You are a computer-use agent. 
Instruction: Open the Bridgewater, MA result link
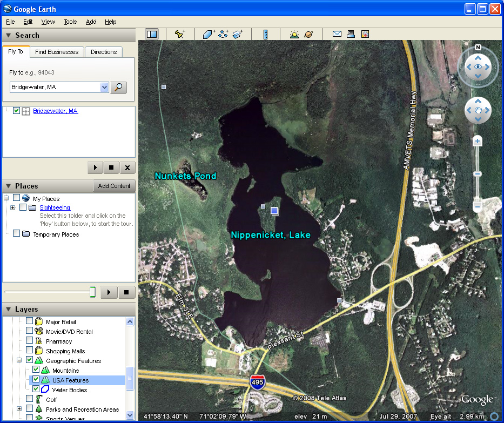pos(55,111)
